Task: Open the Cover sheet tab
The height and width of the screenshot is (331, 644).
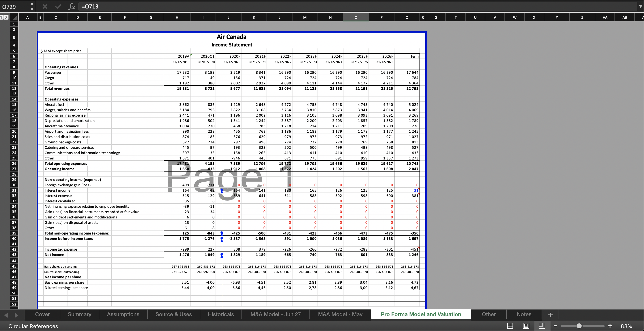Action: pos(42,314)
